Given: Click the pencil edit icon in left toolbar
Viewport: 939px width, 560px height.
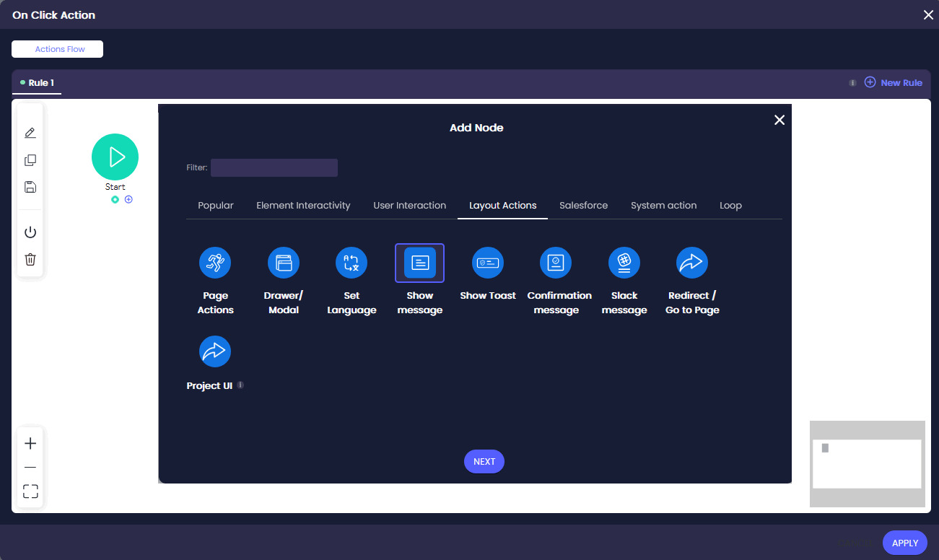Looking at the screenshot, I should tap(30, 133).
